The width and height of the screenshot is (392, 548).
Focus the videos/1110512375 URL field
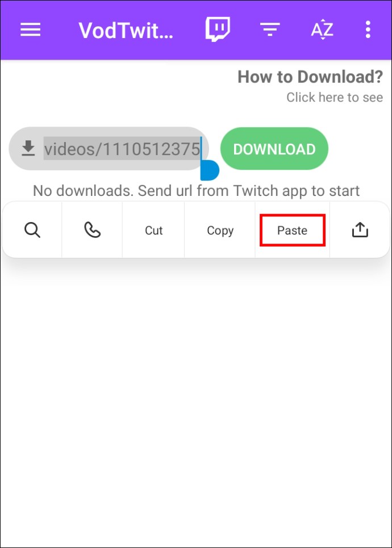point(109,149)
